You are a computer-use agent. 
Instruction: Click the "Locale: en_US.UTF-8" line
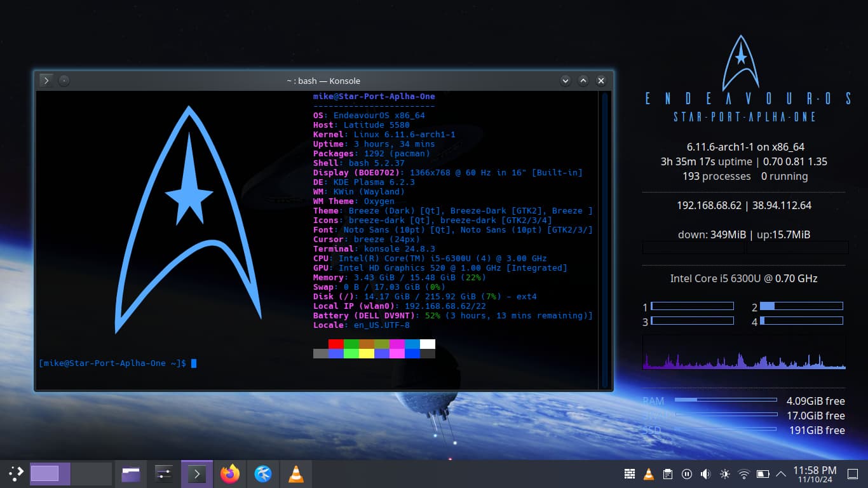click(362, 325)
